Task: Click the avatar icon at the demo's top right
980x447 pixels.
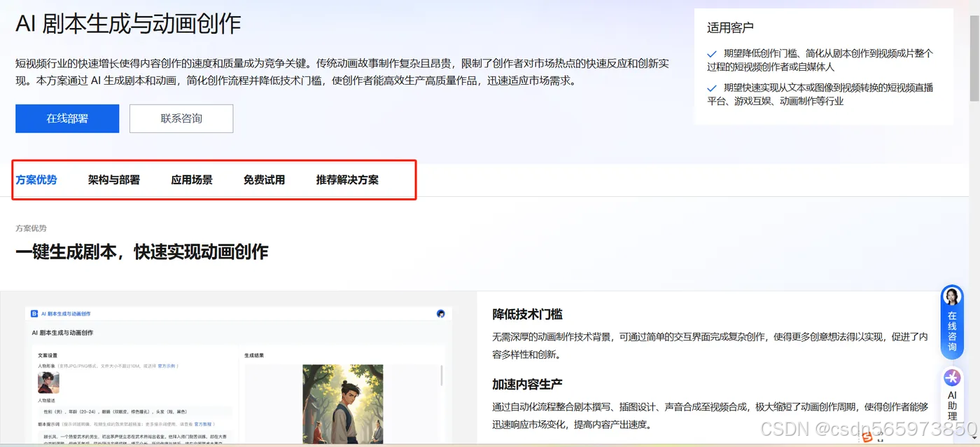Action: click(x=441, y=314)
